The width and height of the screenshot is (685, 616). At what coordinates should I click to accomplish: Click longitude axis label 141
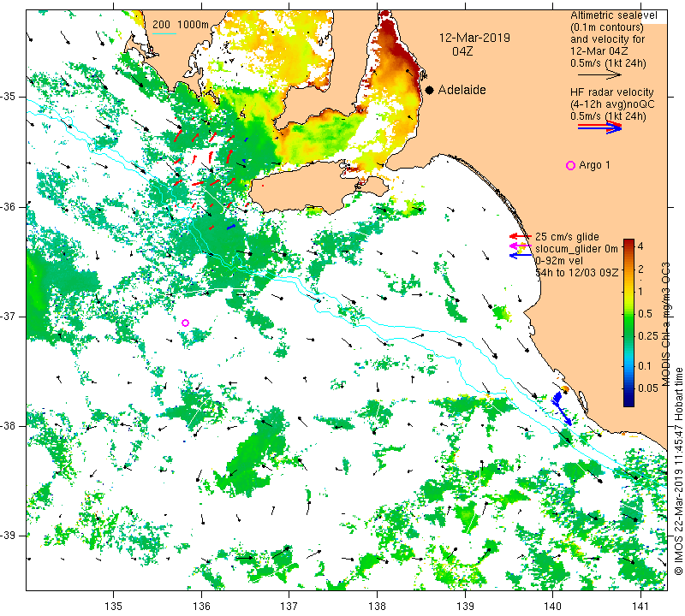[640, 606]
